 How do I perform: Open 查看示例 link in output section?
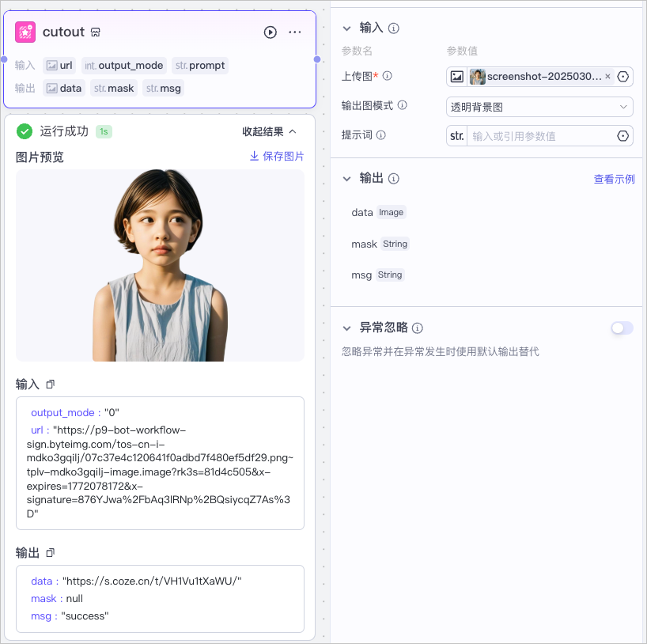pos(614,179)
